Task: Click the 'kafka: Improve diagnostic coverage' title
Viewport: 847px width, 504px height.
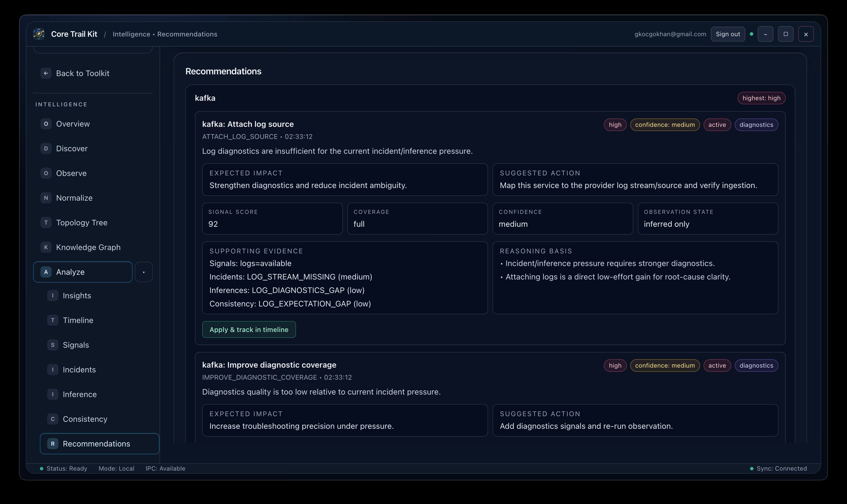Action: [x=269, y=365]
